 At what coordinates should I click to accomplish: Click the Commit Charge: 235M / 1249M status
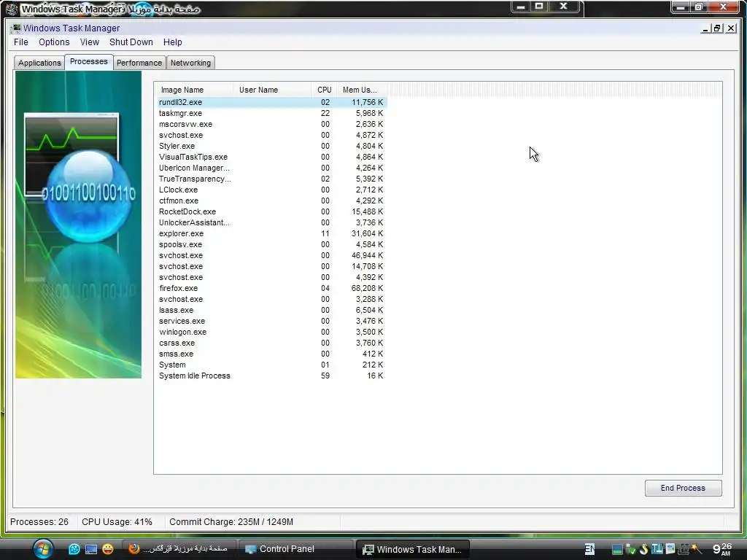(231, 522)
